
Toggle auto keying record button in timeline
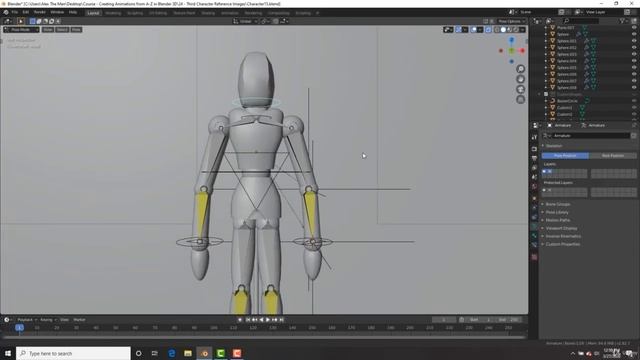pos(240,320)
